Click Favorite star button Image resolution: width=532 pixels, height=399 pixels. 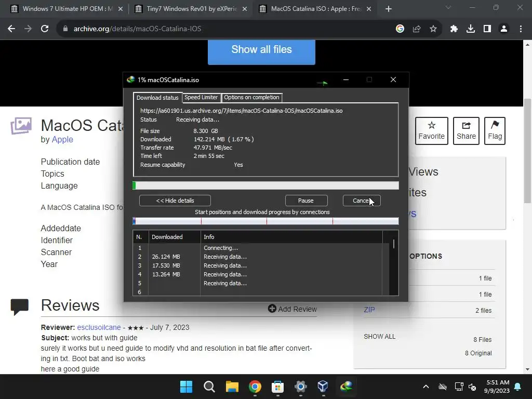click(432, 131)
